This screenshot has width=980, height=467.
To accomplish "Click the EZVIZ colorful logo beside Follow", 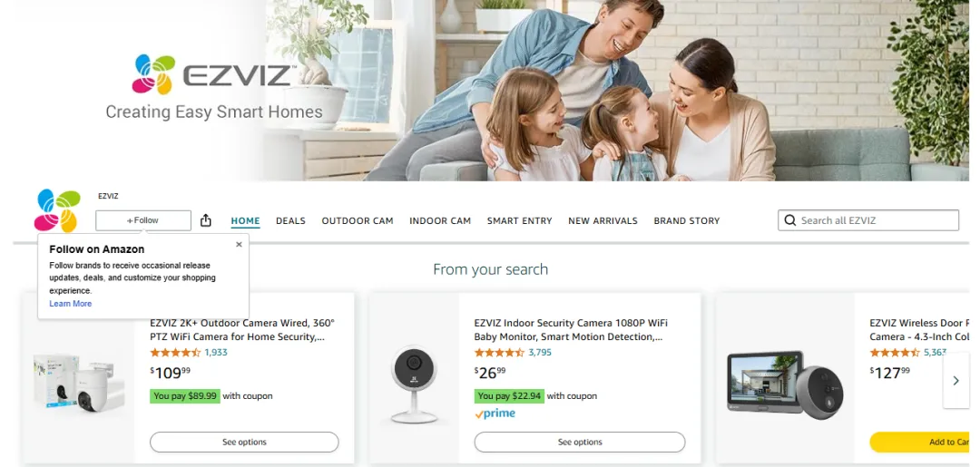I will [x=57, y=210].
